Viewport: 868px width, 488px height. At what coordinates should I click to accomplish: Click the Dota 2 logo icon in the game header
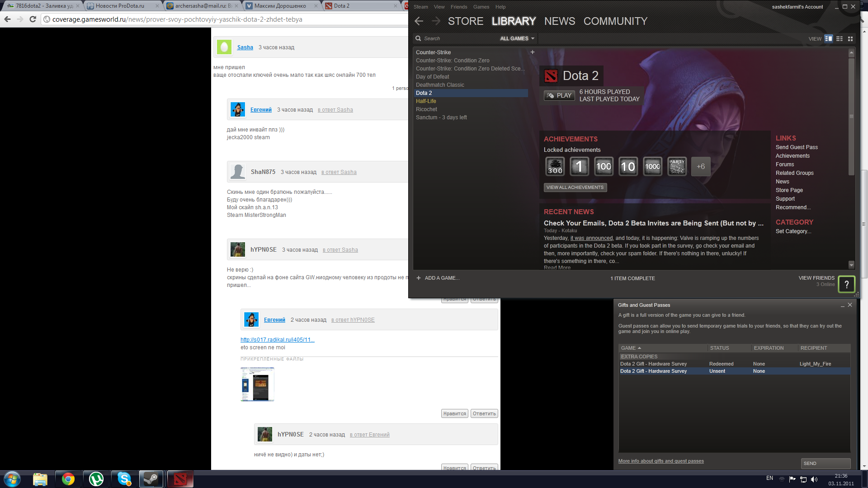click(x=551, y=76)
